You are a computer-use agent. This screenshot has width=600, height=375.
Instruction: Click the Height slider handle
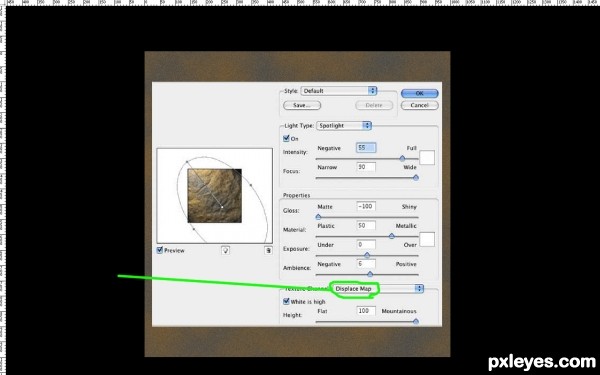coord(416,321)
